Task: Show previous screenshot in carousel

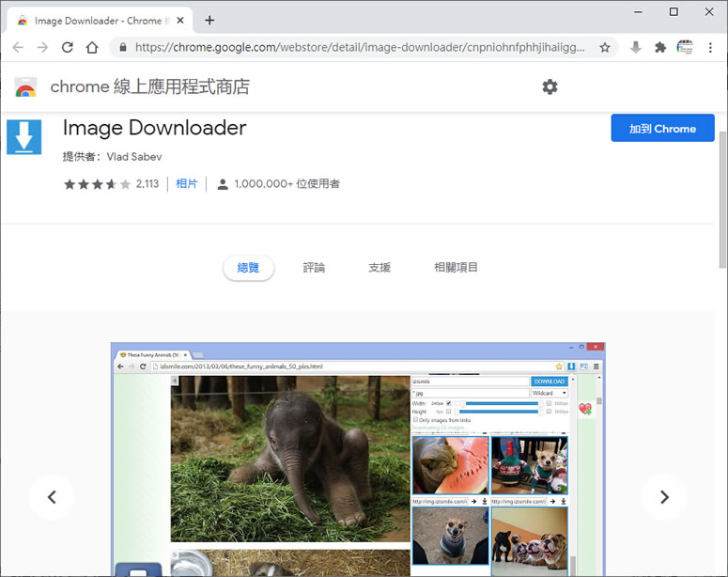Action: tap(52, 497)
